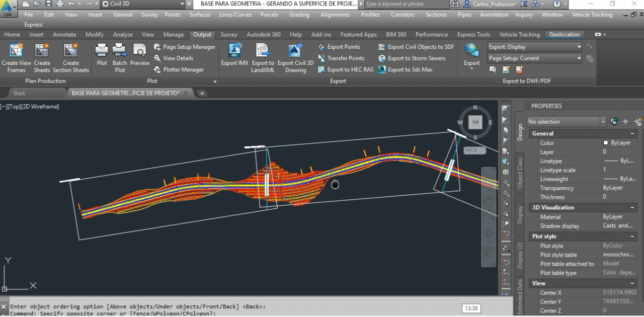Open the Extended Data vertical tab
Screen dimensions: 644x317
(x=520, y=296)
